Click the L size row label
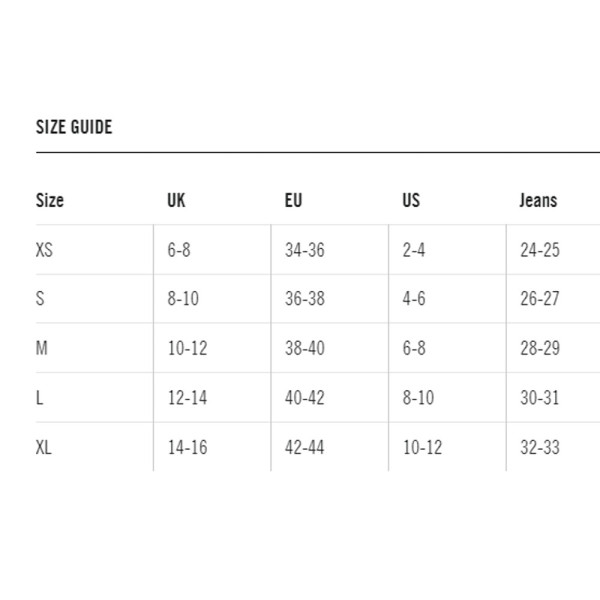600x600 pixels. [39, 398]
